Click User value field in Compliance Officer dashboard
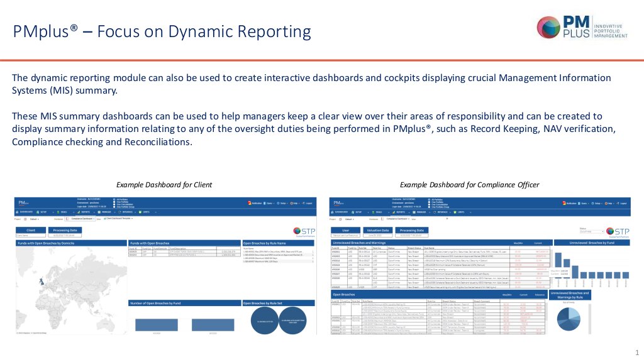644x362 pixels. (x=345, y=236)
